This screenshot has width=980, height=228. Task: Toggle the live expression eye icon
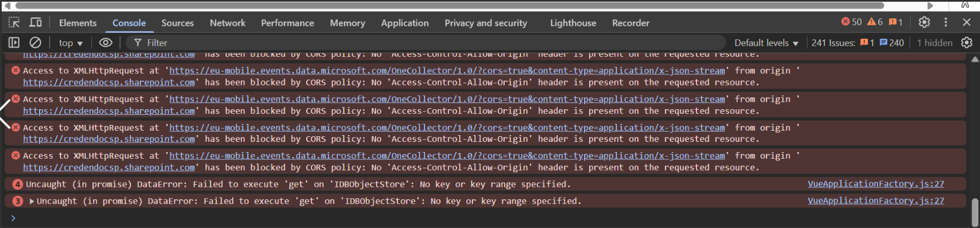(105, 43)
